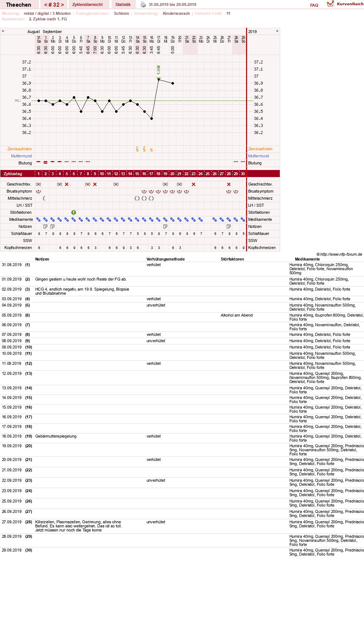Screen dimensions: 364x638
Task: Expand chart with the > arrow left of August
Action: tap(3, 31)
